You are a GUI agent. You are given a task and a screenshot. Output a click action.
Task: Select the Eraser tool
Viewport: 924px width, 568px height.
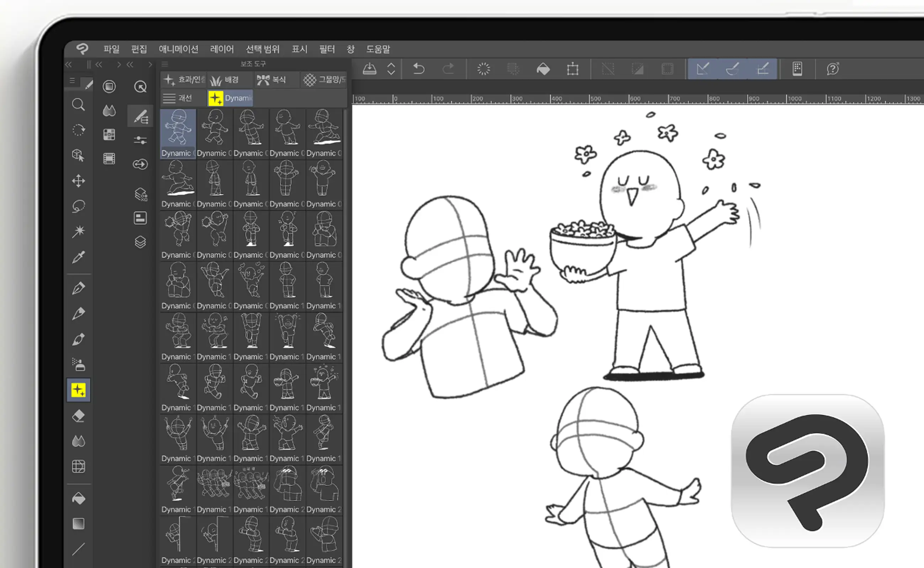78,416
